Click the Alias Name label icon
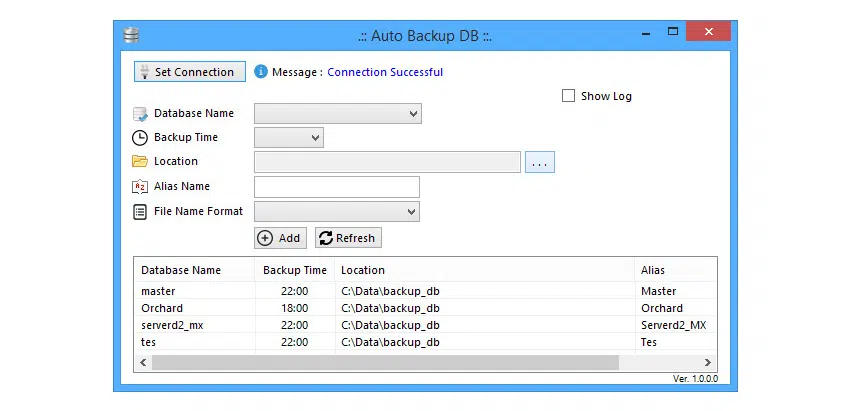The height and width of the screenshot is (411, 850). click(140, 187)
